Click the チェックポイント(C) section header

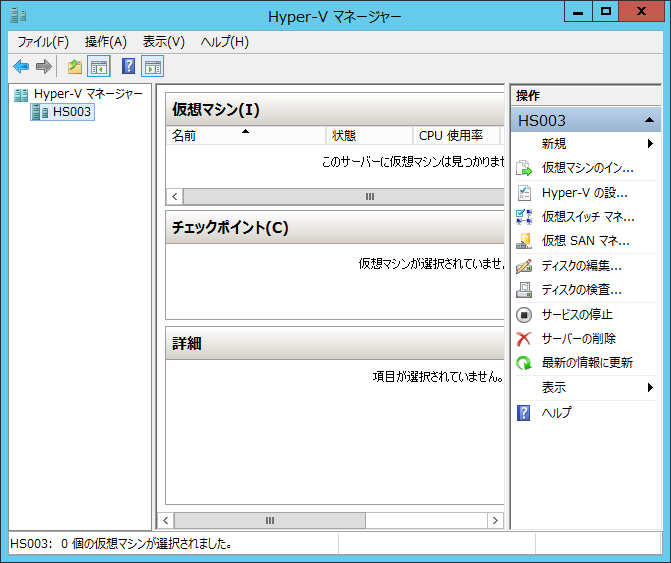coord(335,228)
